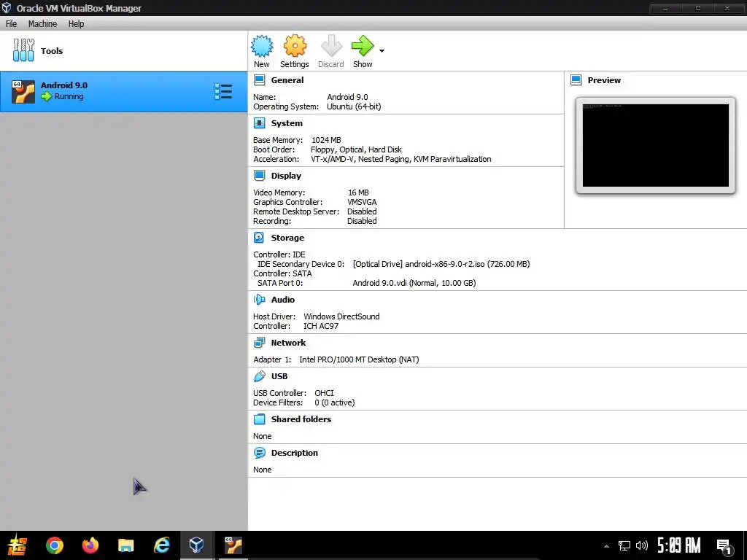Click the android-x86-9.0-r2.iso optical drive entry

pos(441,264)
